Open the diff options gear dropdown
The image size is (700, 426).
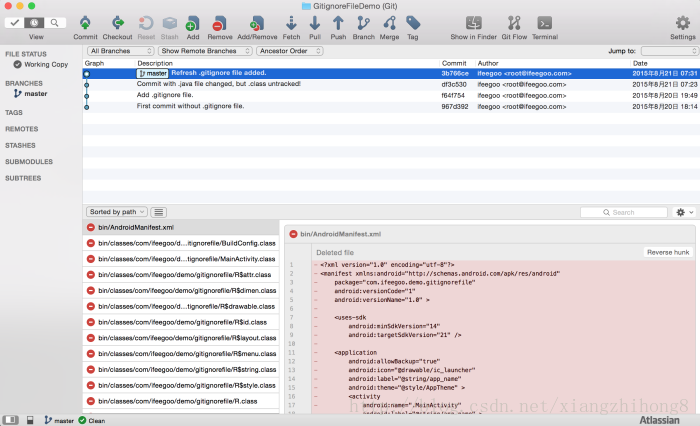(x=683, y=213)
